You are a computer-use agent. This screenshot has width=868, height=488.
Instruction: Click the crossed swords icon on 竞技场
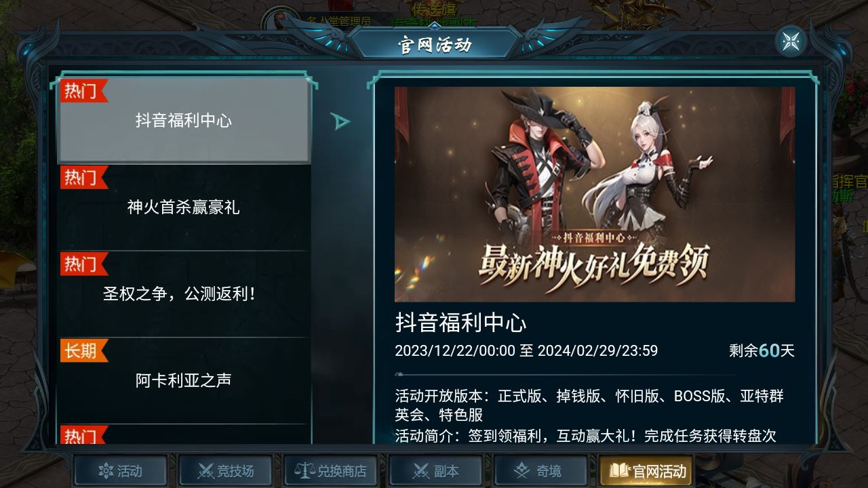click(x=205, y=470)
